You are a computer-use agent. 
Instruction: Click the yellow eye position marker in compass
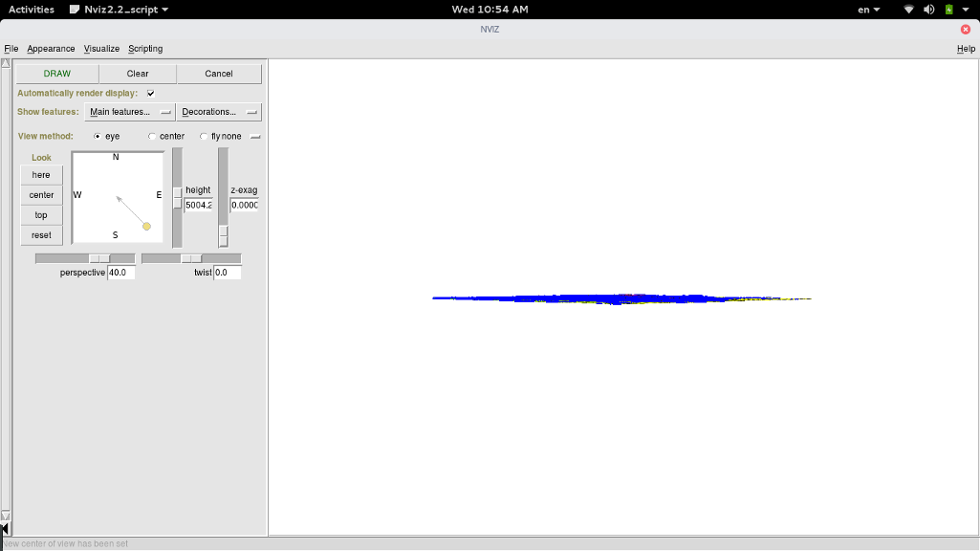point(146,227)
